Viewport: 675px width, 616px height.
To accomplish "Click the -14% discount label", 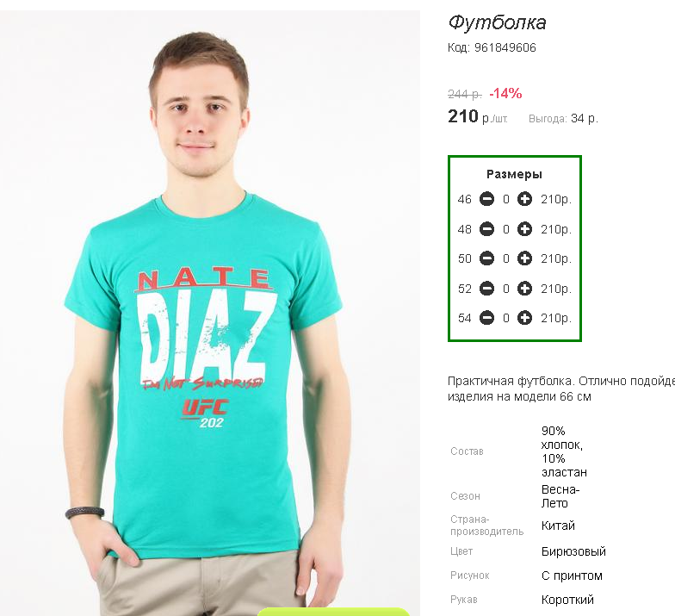I will (505, 93).
